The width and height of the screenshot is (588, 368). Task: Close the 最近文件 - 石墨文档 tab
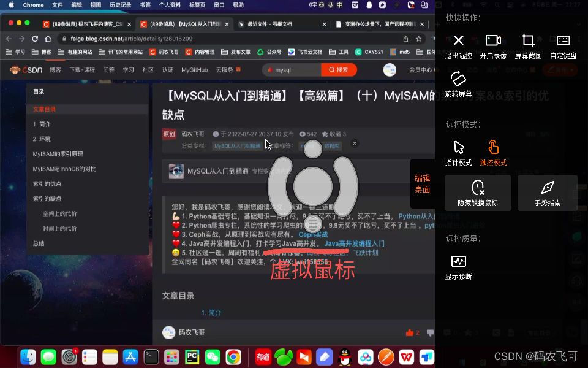pyautogui.click(x=325, y=24)
